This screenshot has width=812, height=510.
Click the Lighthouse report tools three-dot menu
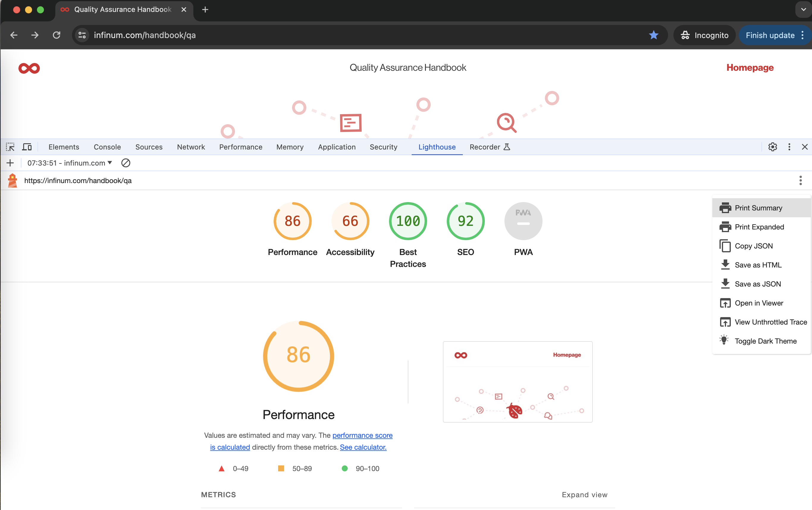coord(800,181)
